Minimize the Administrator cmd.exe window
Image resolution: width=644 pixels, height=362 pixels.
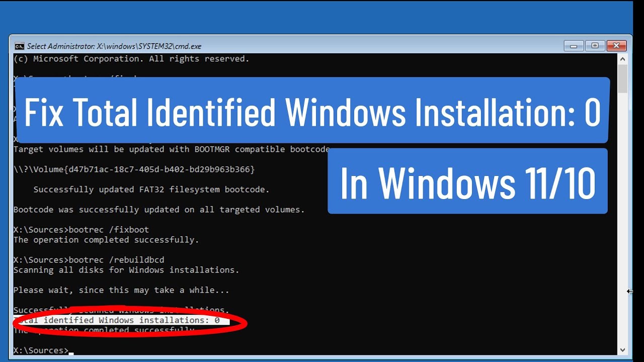pyautogui.click(x=574, y=46)
